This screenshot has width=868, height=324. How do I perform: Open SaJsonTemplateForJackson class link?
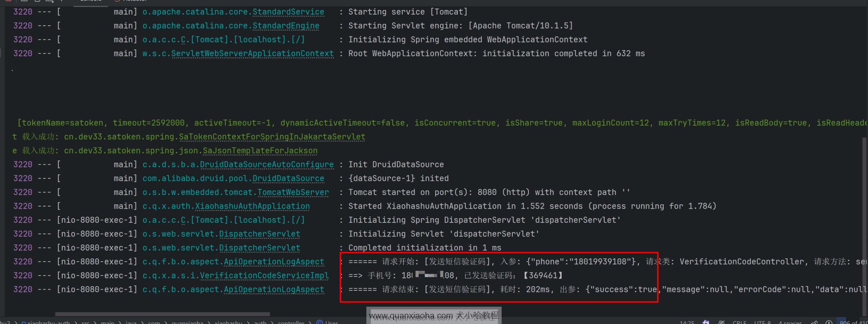[260, 151]
